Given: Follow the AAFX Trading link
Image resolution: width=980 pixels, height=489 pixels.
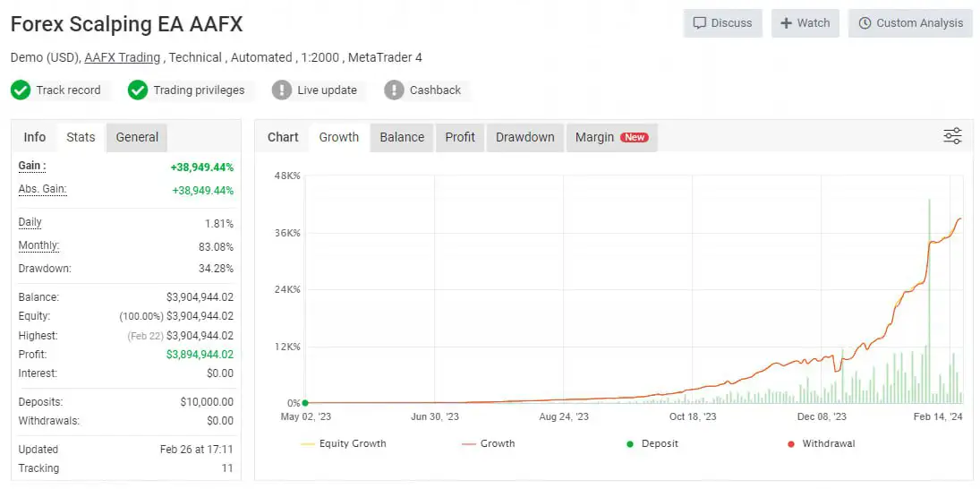Looking at the screenshot, I should click(123, 57).
